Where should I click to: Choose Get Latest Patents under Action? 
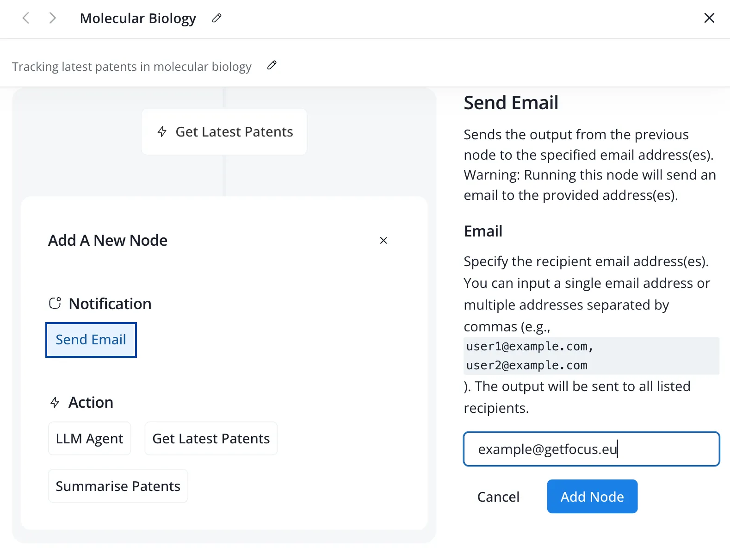pos(211,438)
